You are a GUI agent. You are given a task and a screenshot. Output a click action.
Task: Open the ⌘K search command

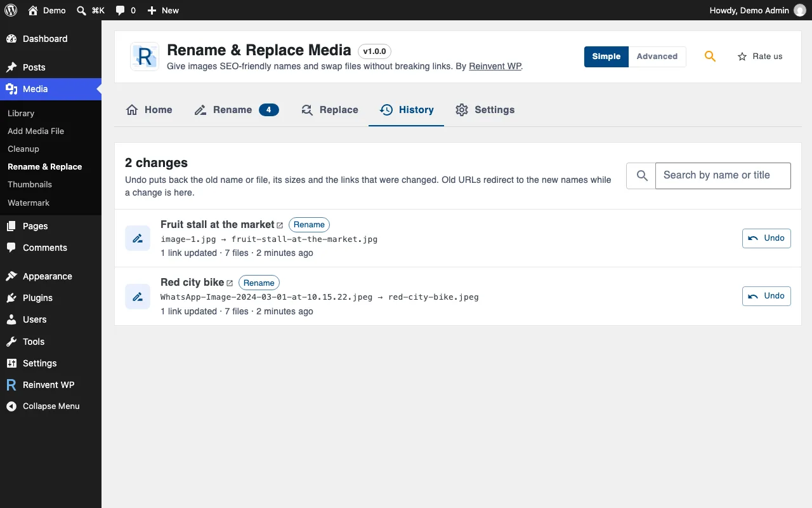pyautogui.click(x=90, y=10)
